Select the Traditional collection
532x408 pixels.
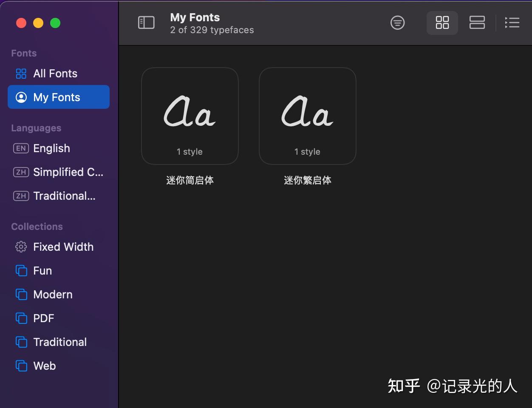(59, 342)
